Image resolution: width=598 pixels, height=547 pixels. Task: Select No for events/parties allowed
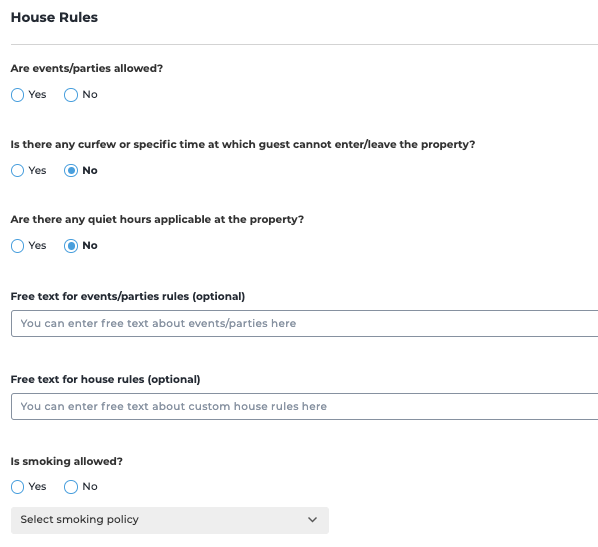(x=71, y=95)
